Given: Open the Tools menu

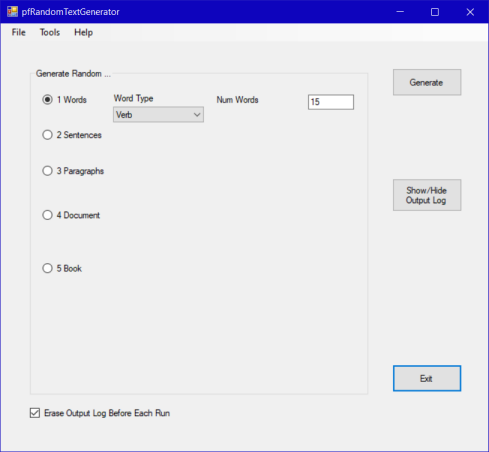Looking at the screenshot, I should (x=50, y=32).
